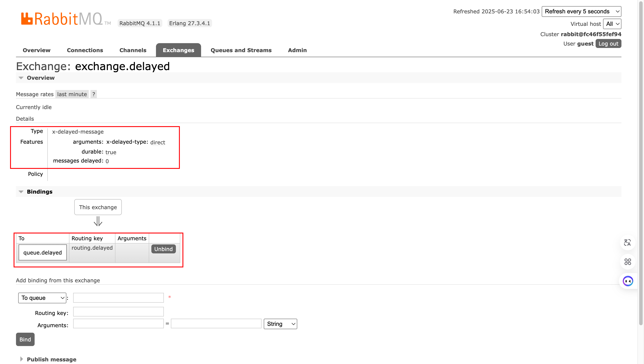644x364 pixels.
Task: Open the queue.delayed queue link
Action: click(x=42, y=253)
